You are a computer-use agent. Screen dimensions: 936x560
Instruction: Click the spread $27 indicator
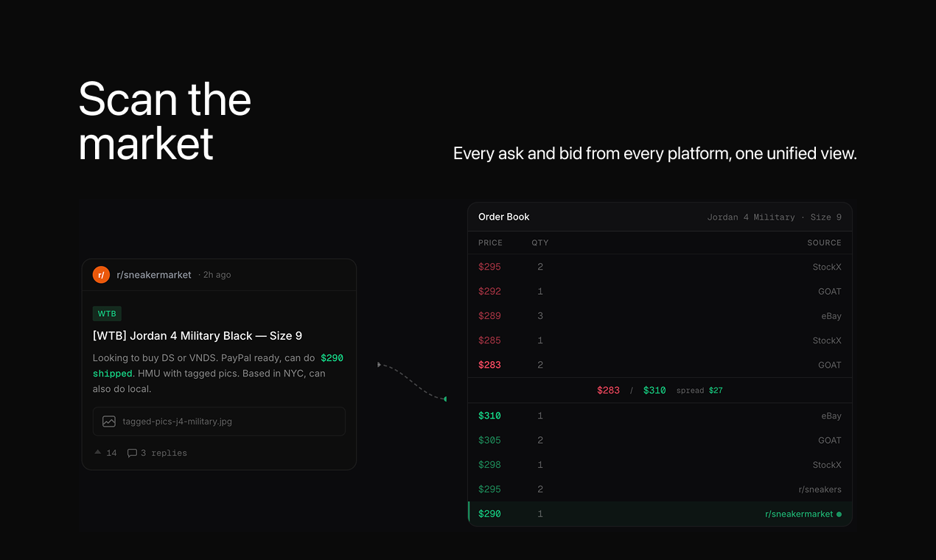click(700, 390)
